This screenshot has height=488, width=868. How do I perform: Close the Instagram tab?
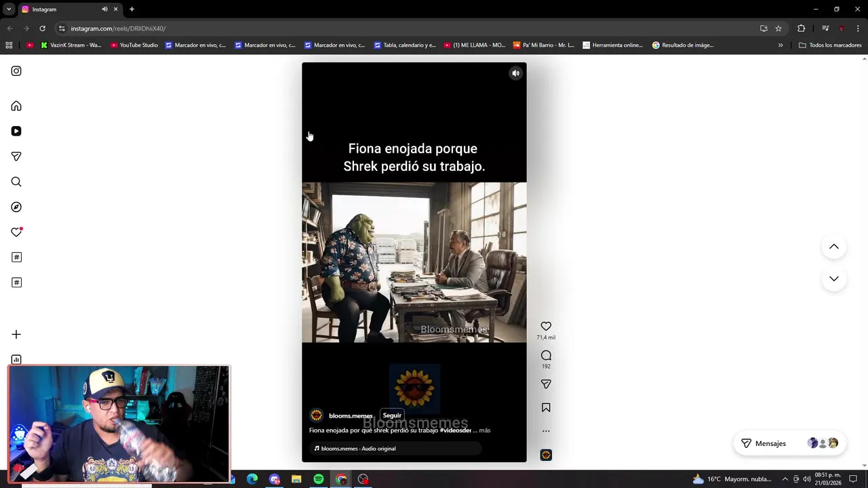(x=115, y=9)
